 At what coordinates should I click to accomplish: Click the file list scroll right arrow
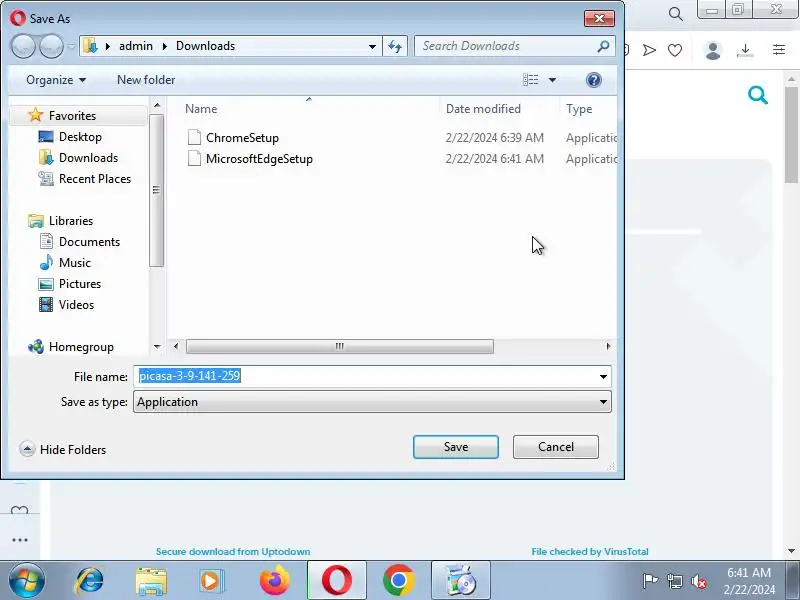608,346
